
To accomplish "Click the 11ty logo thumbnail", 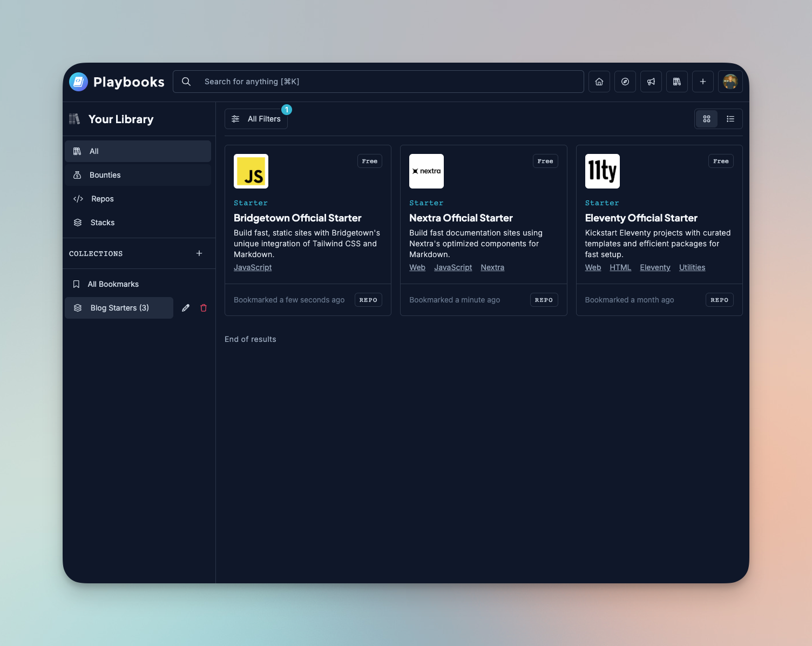I will (x=603, y=171).
